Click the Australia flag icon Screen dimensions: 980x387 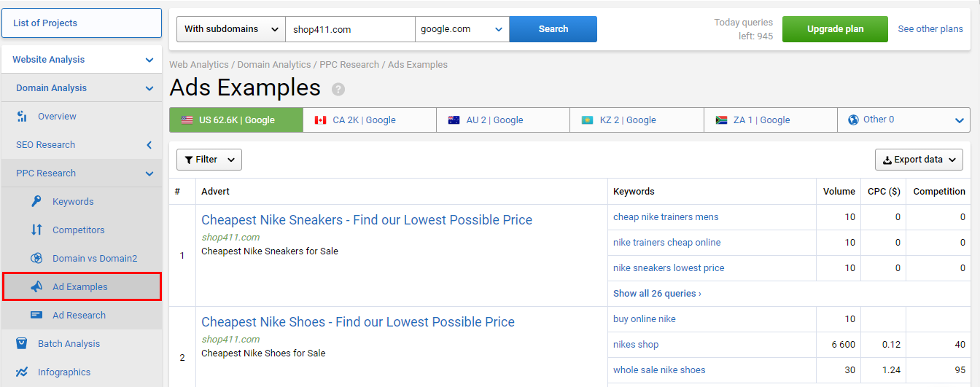pos(454,120)
